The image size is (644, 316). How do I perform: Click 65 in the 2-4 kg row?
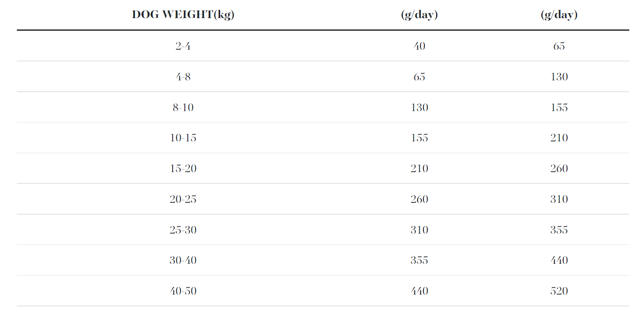click(559, 46)
